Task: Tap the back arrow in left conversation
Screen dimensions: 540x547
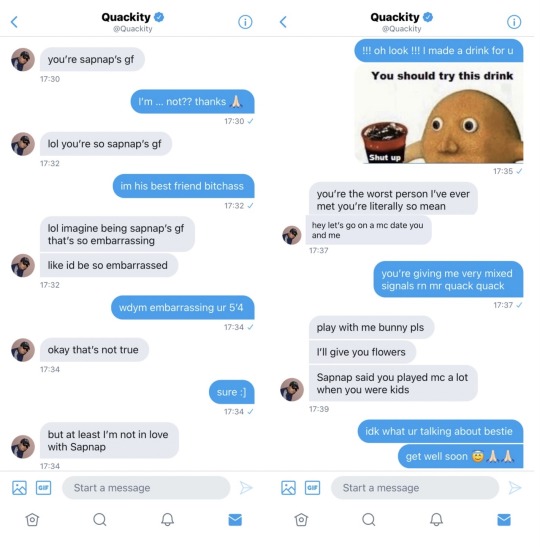Action: [14, 22]
